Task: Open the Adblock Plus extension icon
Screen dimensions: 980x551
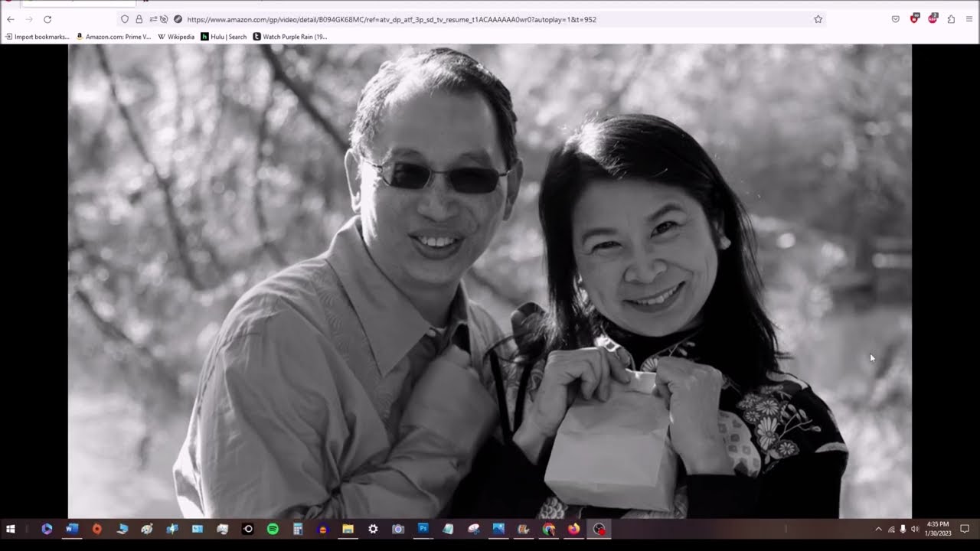Action: [933, 19]
